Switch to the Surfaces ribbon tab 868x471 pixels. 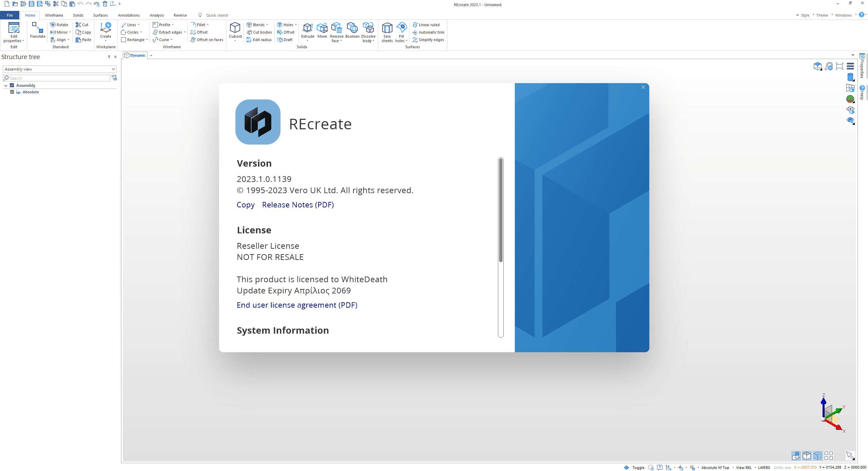[x=100, y=15]
